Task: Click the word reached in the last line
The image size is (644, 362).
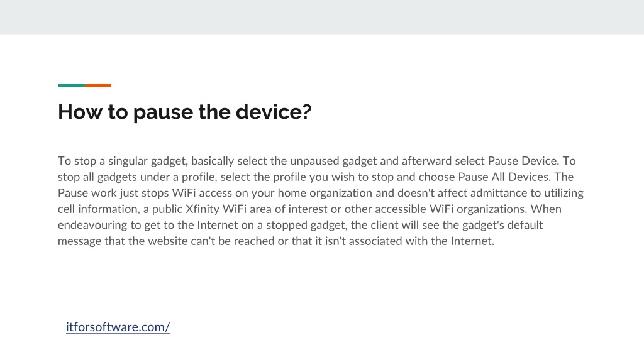Action: tap(254, 241)
